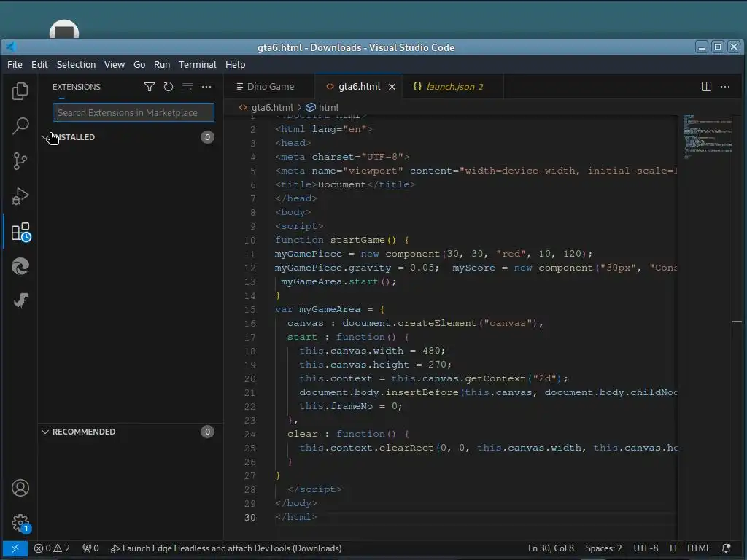Open ports forwarded indicator in status bar
Screen dimensions: 747x560
click(90, 548)
